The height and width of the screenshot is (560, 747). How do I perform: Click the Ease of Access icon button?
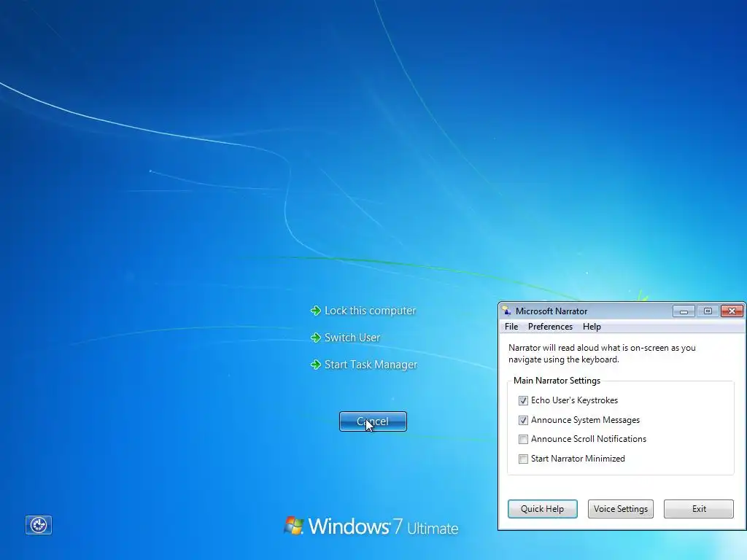[x=39, y=525]
